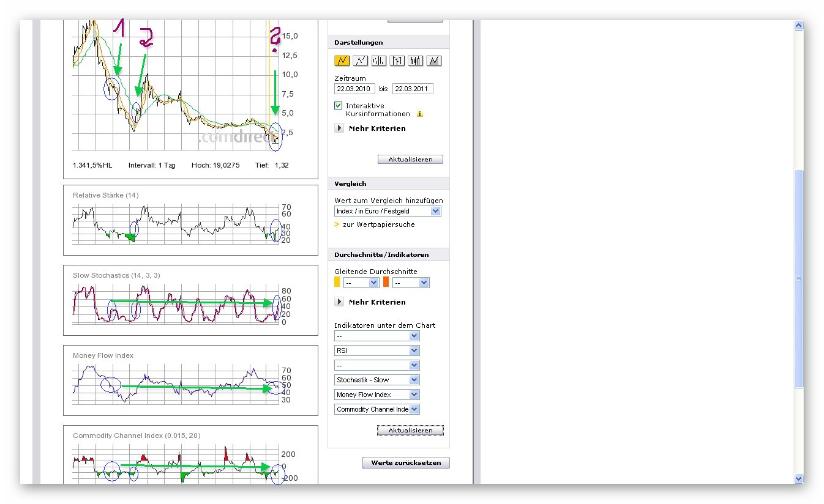824x504 pixels.
Task: Click the 1.341,5%HL text under the chart
Action: click(x=92, y=165)
